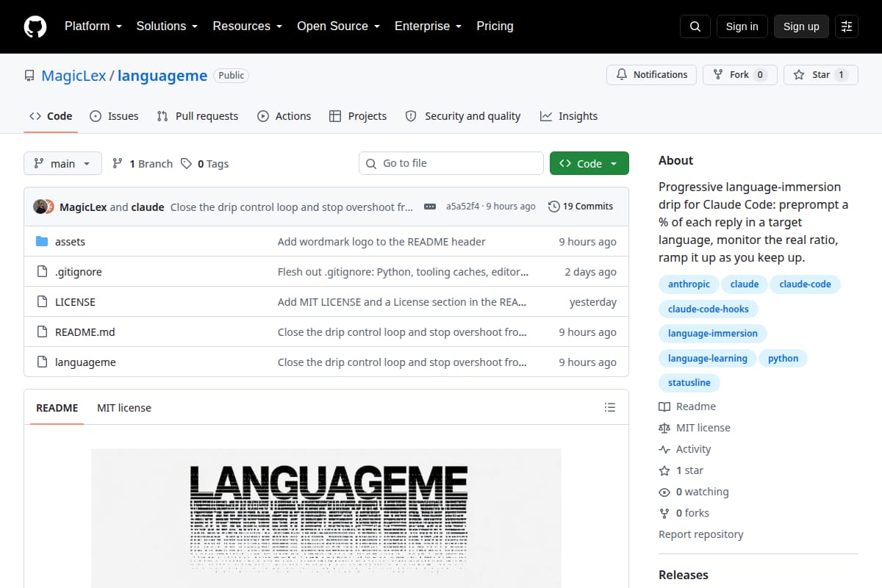Expand the Enterprise menu
The width and height of the screenshot is (882, 588).
[428, 26]
